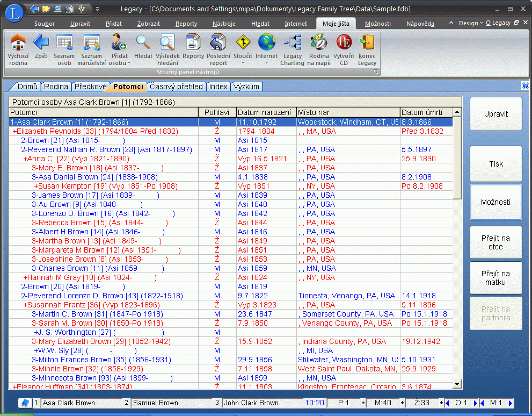Minimize the ribbon with the up chevron
The image size is (532, 416).
point(451,23)
